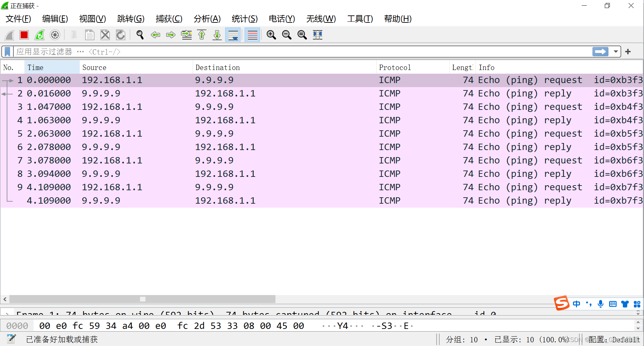Open the 文件(F) menu
The height and width of the screenshot is (346, 644).
click(x=18, y=19)
